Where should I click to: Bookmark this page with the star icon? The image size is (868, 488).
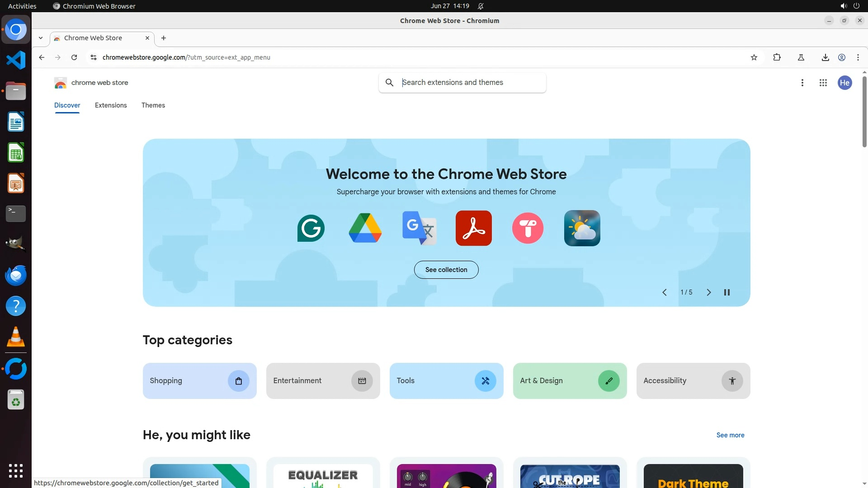[x=754, y=57]
